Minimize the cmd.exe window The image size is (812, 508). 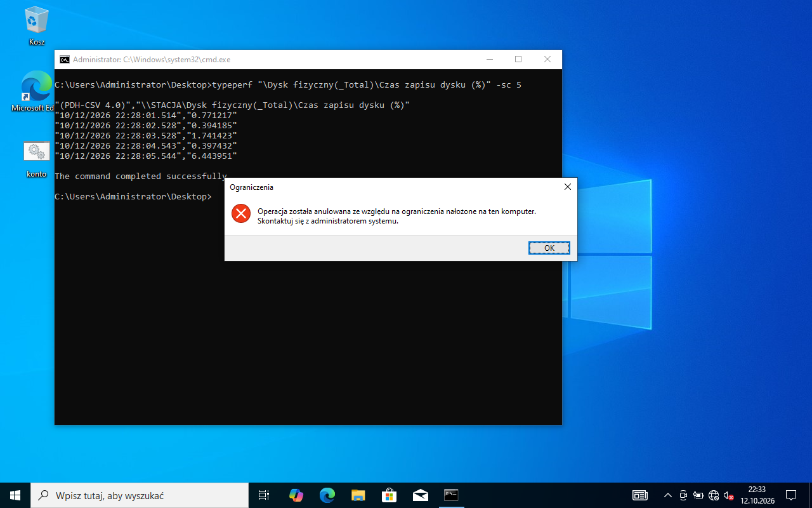(x=489, y=60)
